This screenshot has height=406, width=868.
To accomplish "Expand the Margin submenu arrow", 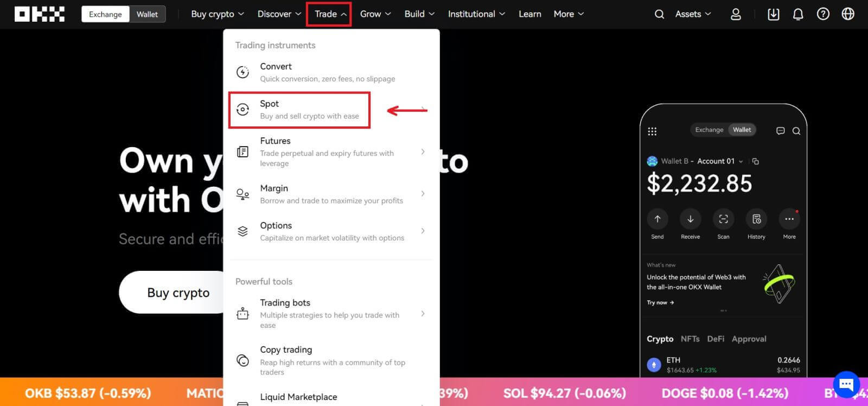I will [423, 194].
